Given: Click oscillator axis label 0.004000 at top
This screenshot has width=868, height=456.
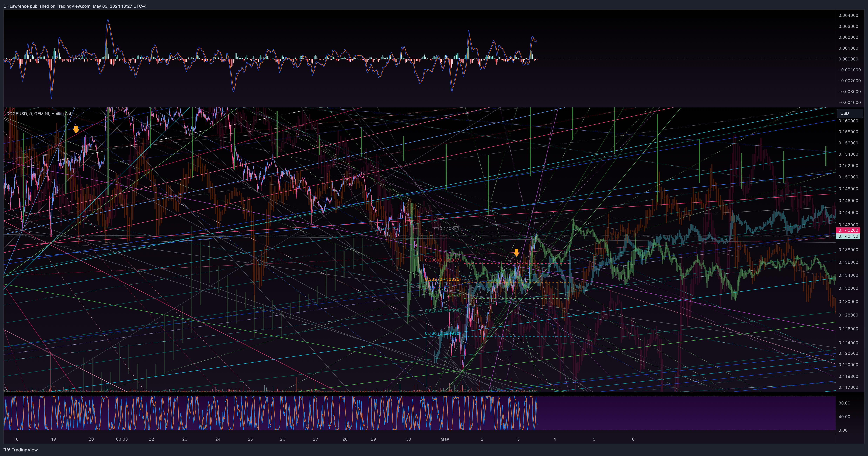Looking at the screenshot, I should tap(849, 15).
